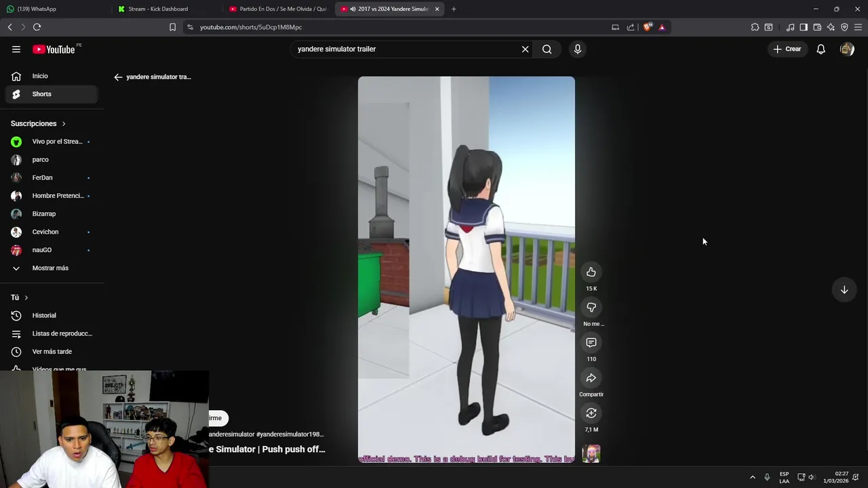Open the Leo AI sparkle icon
The image size is (868, 488).
[831, 27]
